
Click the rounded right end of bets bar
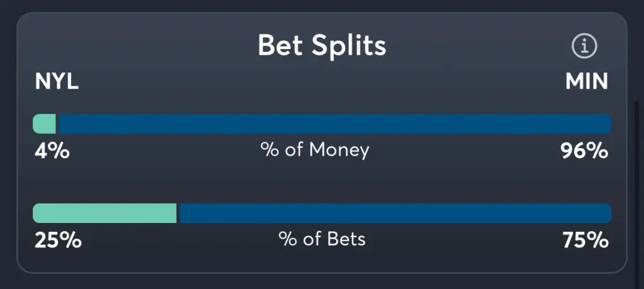[607, 214]
